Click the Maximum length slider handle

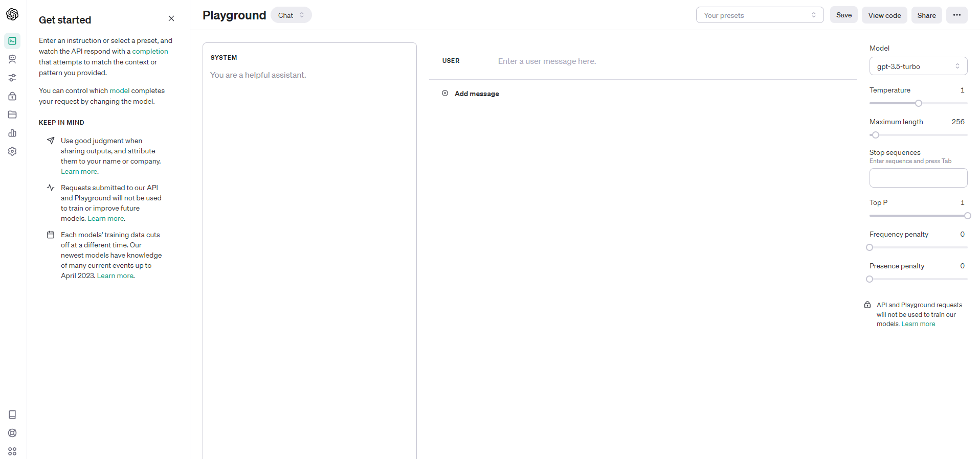876,135
